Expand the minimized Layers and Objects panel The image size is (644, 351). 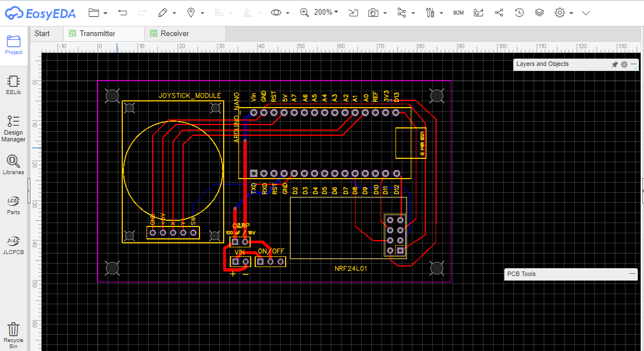click(634, 64)
